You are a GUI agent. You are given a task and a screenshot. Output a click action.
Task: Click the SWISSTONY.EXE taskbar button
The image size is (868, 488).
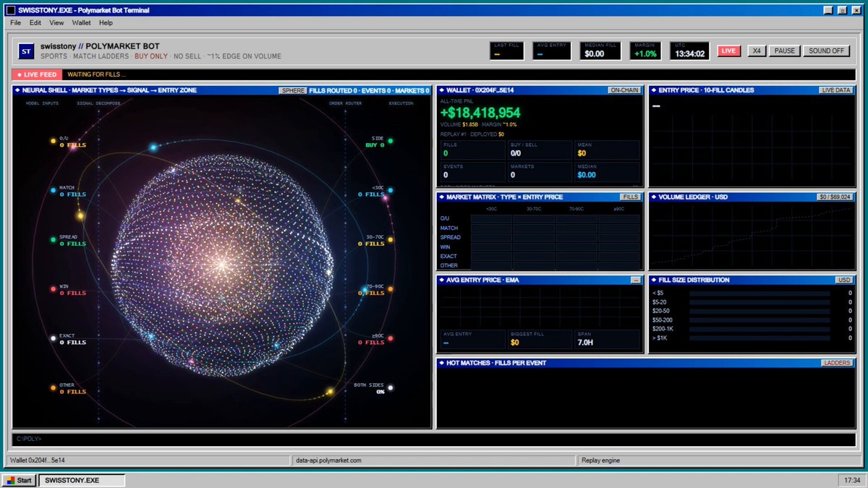pyautogui.click(x=81, y=480)
